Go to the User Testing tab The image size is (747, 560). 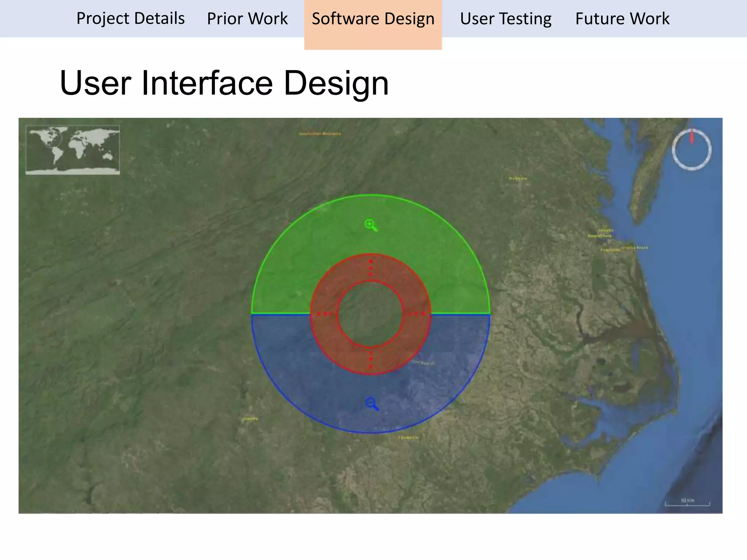click(506, 19)
